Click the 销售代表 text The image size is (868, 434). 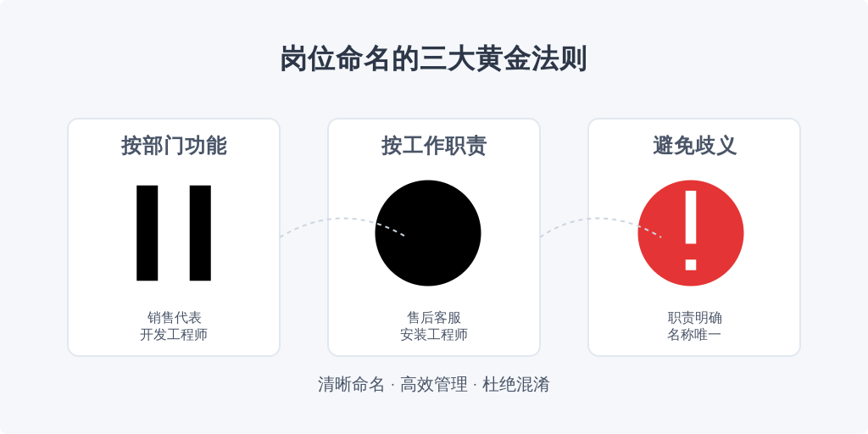(x=174, y=318)
